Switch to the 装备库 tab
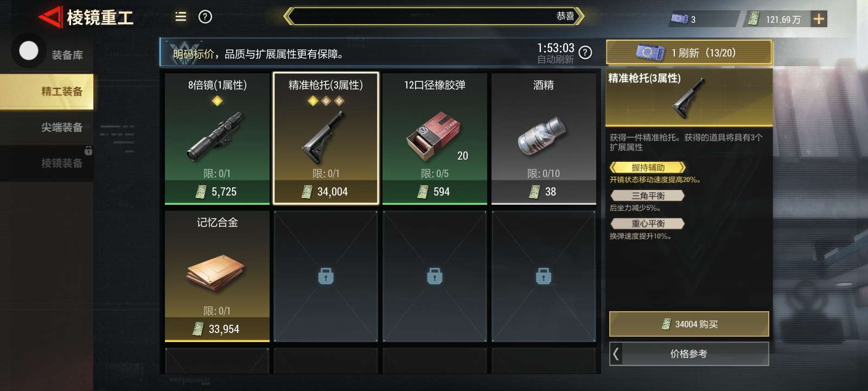This screenshot has width=868, height=391. (67, 55)
